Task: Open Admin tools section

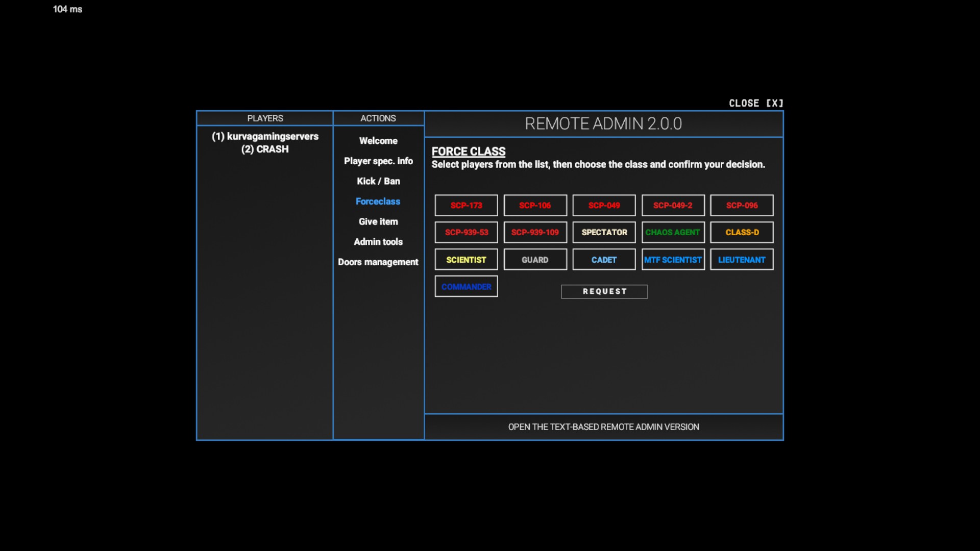Action: coord(378,242)
